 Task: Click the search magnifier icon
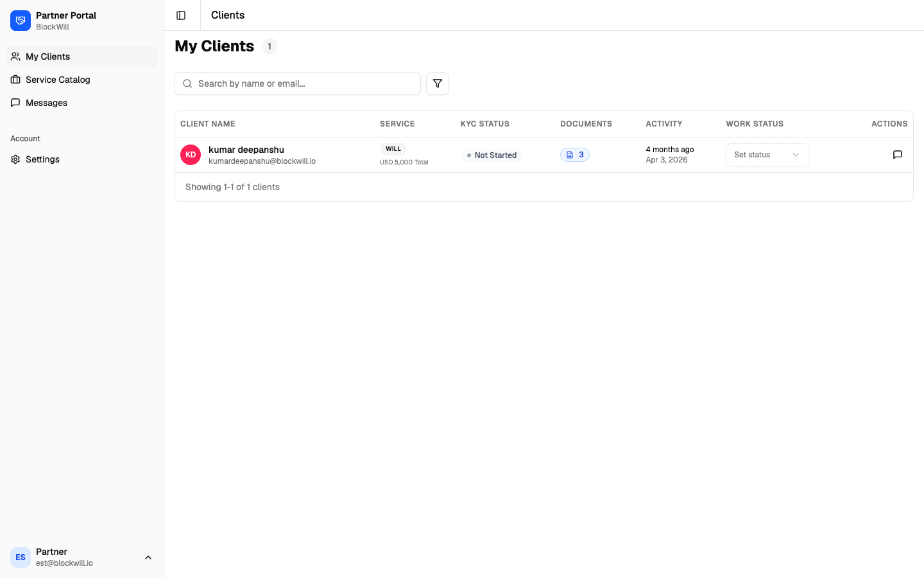187,83
